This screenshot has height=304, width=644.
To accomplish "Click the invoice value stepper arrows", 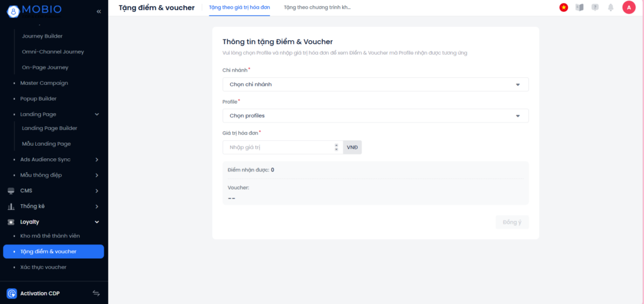I will click(336, 147).
